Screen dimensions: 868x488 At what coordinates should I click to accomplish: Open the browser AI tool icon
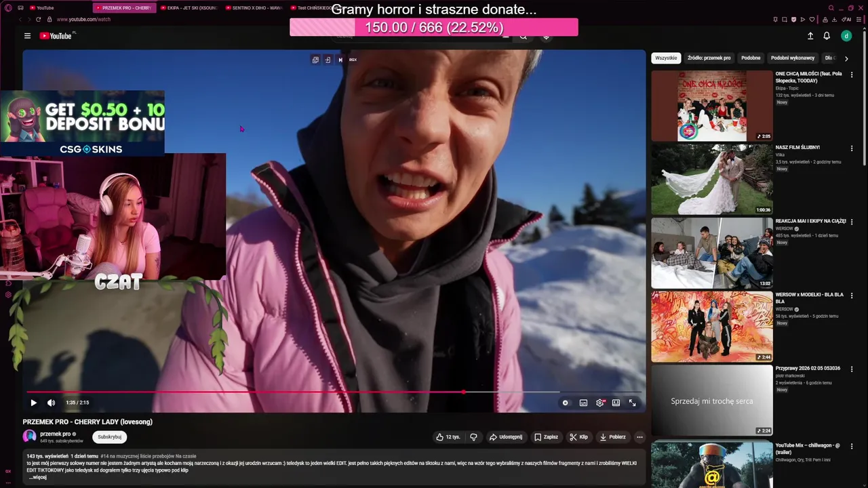[x=847, y=20]
